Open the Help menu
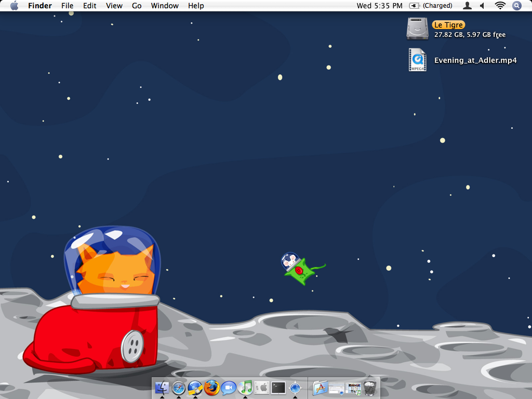The width and height of the screenshot is (532, 399). click(196, 6)
